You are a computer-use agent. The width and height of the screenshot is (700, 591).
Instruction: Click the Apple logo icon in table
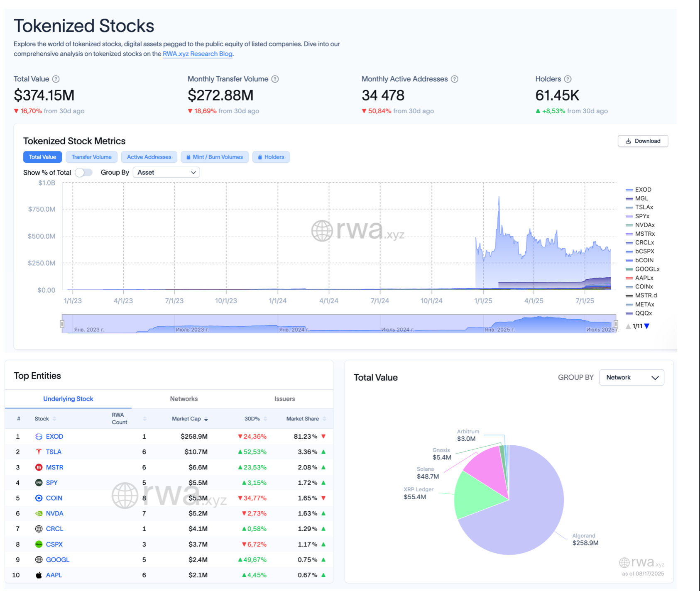point(39,575)
